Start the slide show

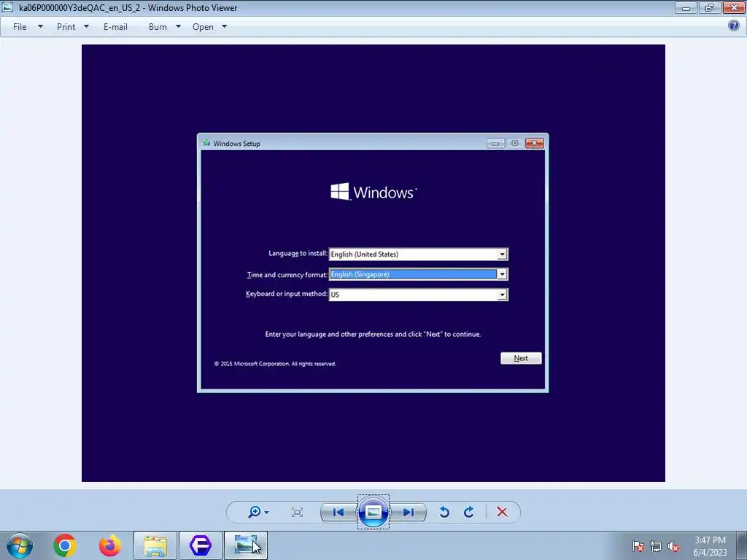tap(373, 512)
